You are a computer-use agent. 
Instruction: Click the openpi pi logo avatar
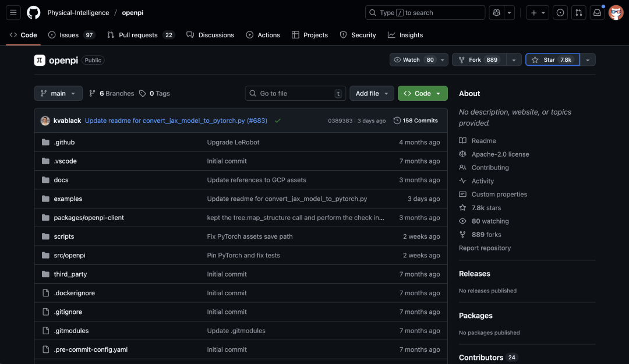pyautogui.click(x=40, y=60)
